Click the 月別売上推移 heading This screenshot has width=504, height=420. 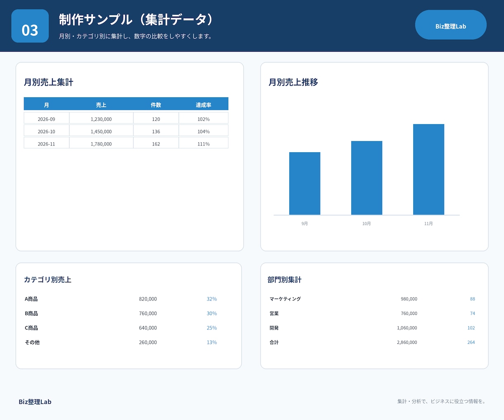point(293,82)
